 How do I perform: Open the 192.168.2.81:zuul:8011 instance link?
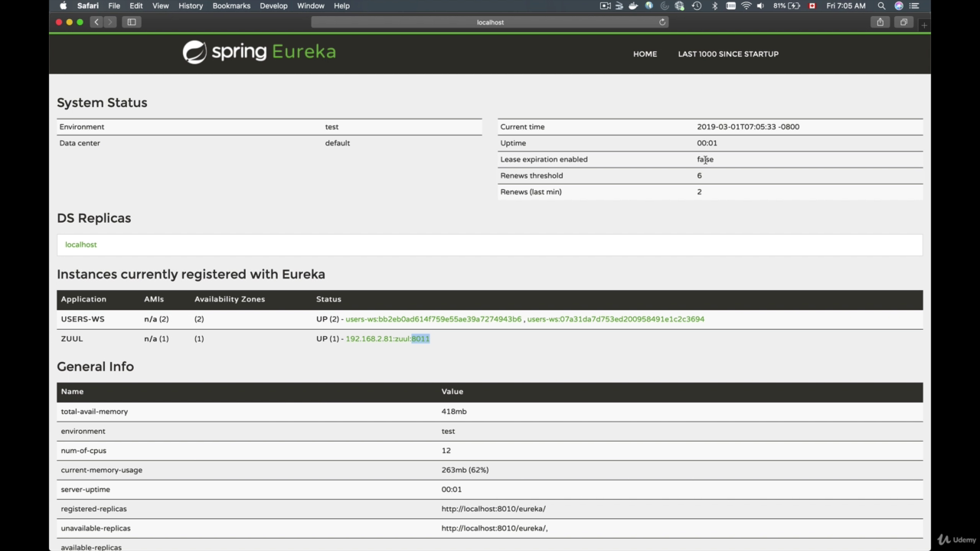387,338
